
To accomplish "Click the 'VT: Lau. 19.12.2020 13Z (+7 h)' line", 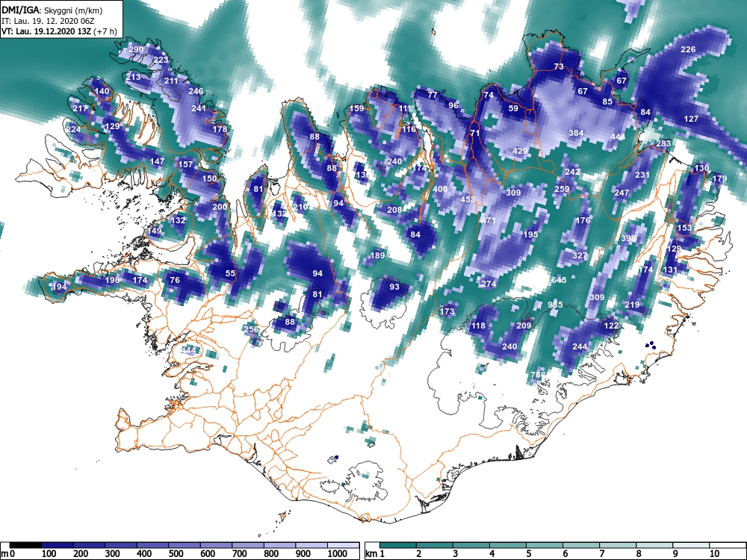I will (58, 31).
